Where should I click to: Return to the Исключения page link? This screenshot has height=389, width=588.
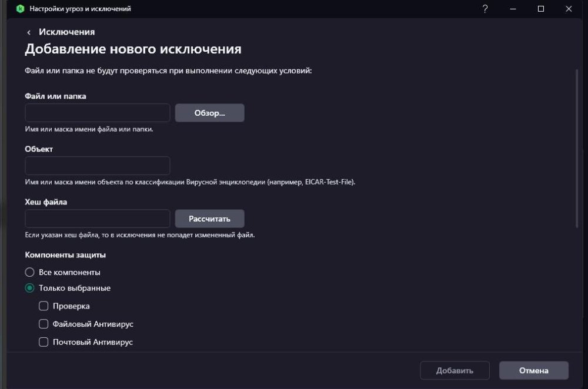pyautogui.click(x=66, y=32)
